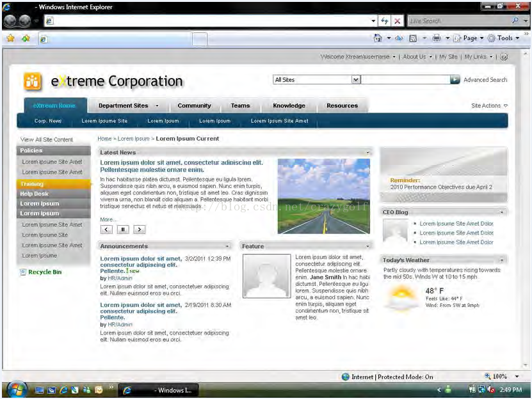The width and height of the screenshot is (532, 399).
Task: Click the Live Search magnifier icon
Action: click(515, 20)
